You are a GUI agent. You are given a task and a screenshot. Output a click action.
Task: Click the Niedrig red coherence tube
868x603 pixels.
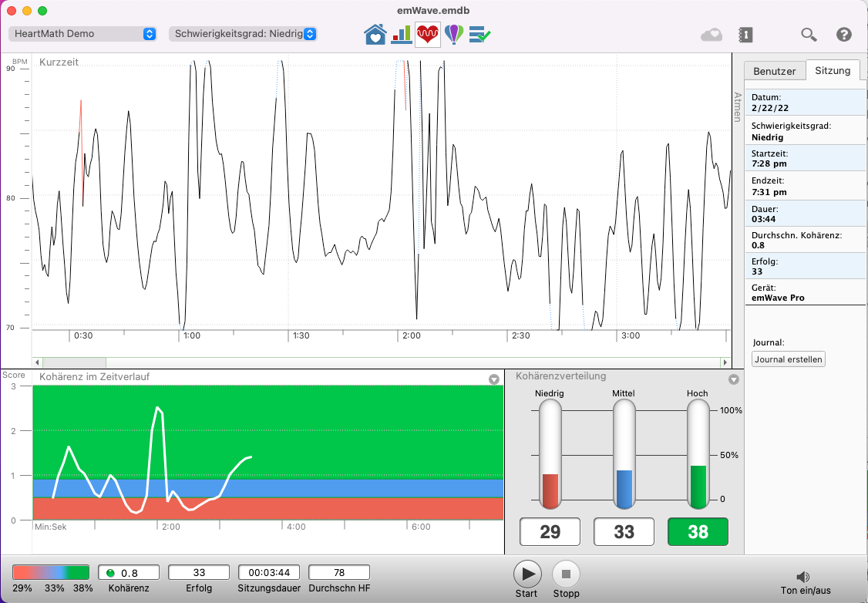pyautogui.click(x=550, y=454)
